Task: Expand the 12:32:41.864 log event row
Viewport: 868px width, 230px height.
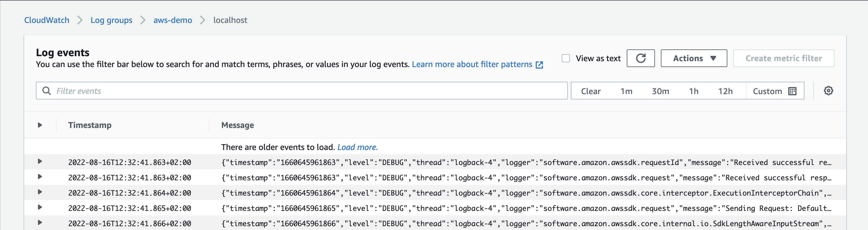Action: coord(40,192)
